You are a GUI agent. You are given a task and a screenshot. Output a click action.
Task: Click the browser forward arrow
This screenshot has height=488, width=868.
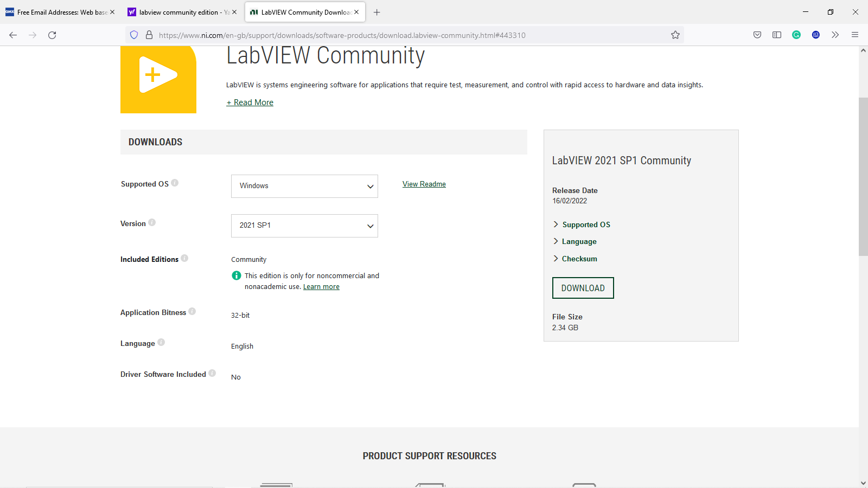33,35
